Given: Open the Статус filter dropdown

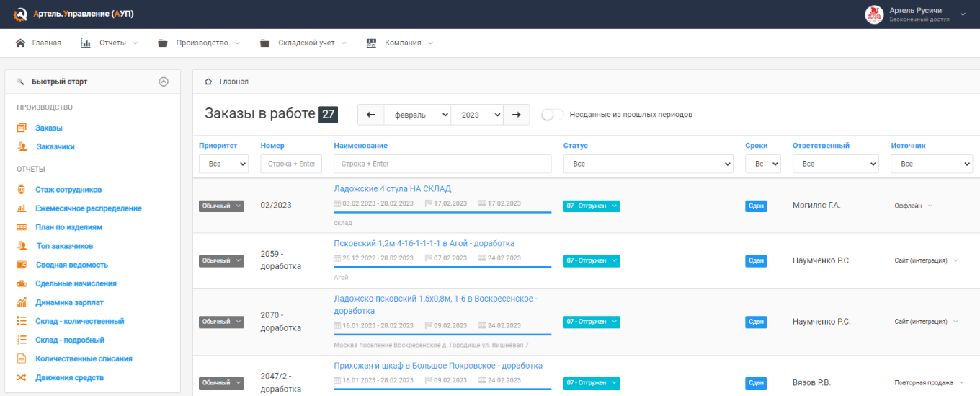Looking at the screenshot, I should pyautogui.click(x=648, y=164).
